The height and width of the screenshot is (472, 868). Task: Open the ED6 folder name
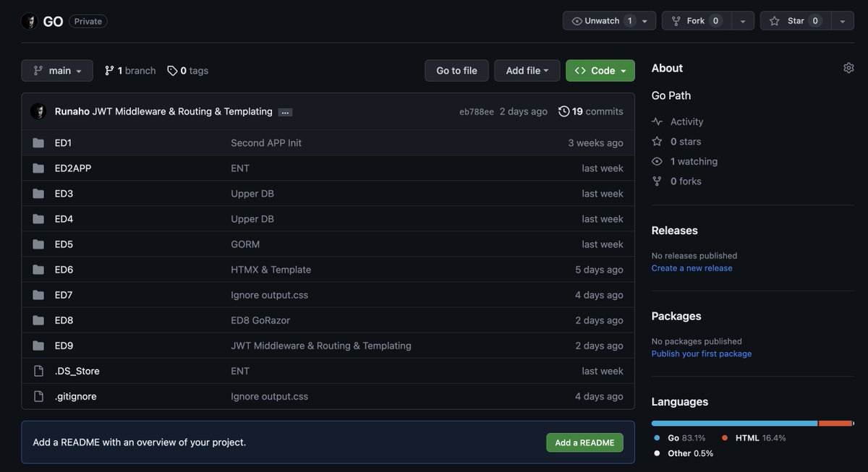(64, 270)
